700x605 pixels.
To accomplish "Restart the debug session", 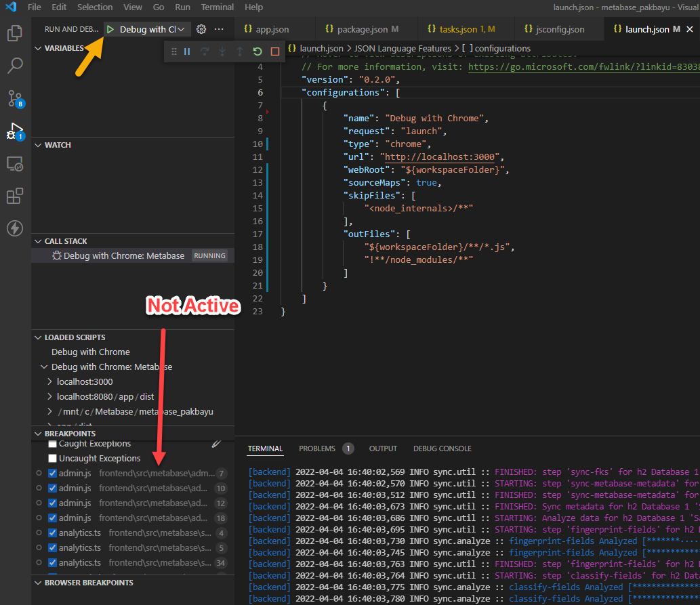I will pyautogui.click(x=257, y=51).
